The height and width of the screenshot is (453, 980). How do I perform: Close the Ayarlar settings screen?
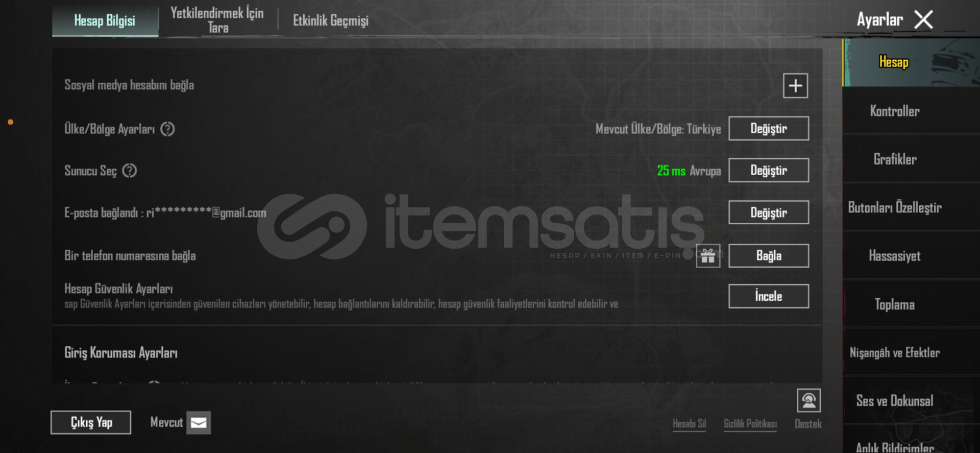coord(923,20)
